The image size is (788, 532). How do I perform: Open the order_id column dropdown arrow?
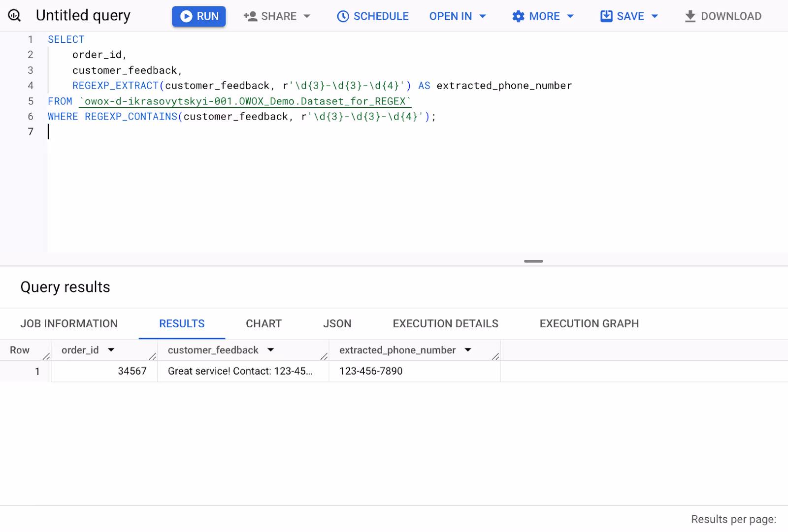[x=111, y=350]
